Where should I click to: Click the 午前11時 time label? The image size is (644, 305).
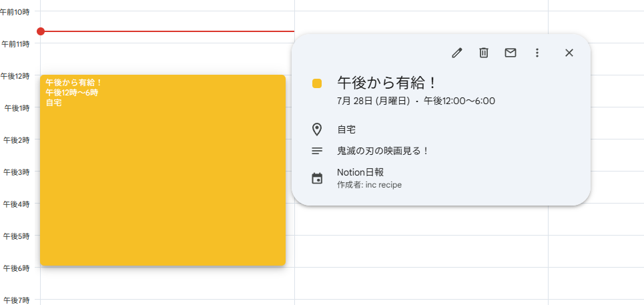coord(15,44)
